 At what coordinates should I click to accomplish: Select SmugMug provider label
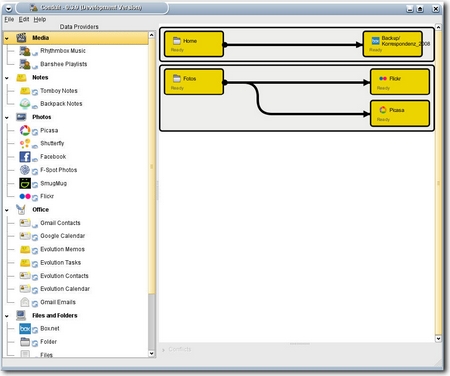pos(54,183)
